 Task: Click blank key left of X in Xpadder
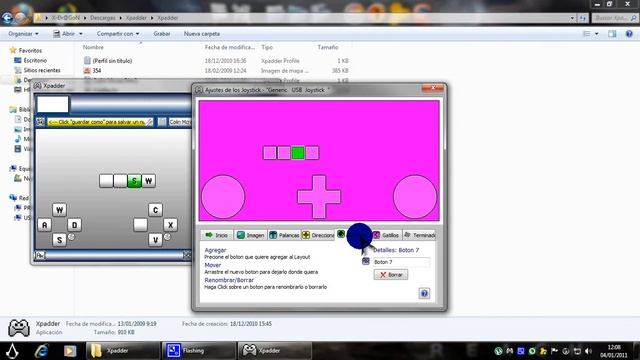[x=140, y=225]
